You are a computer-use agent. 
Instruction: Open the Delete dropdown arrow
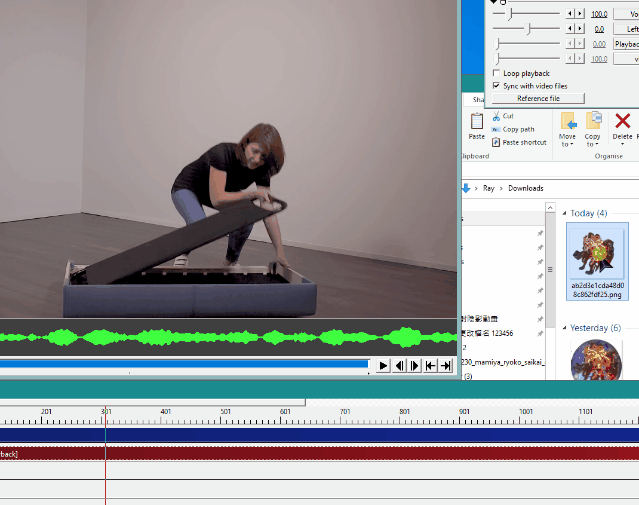(622, 144)
